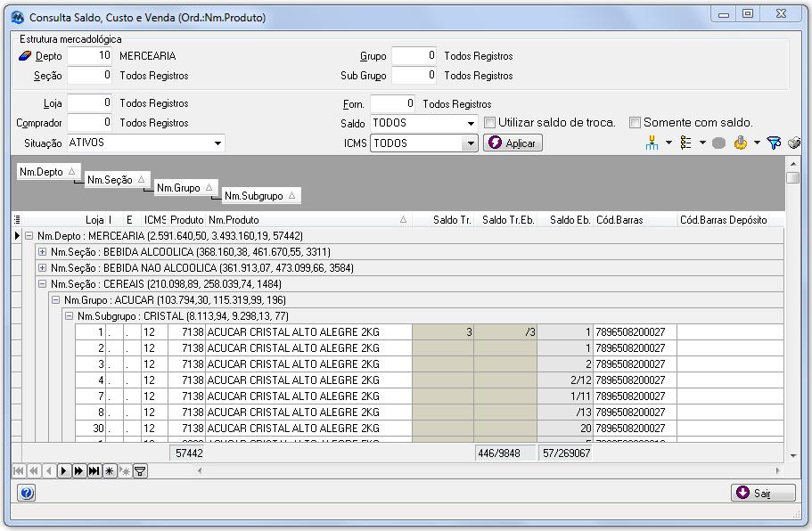Click the Aplicar button

513,143
